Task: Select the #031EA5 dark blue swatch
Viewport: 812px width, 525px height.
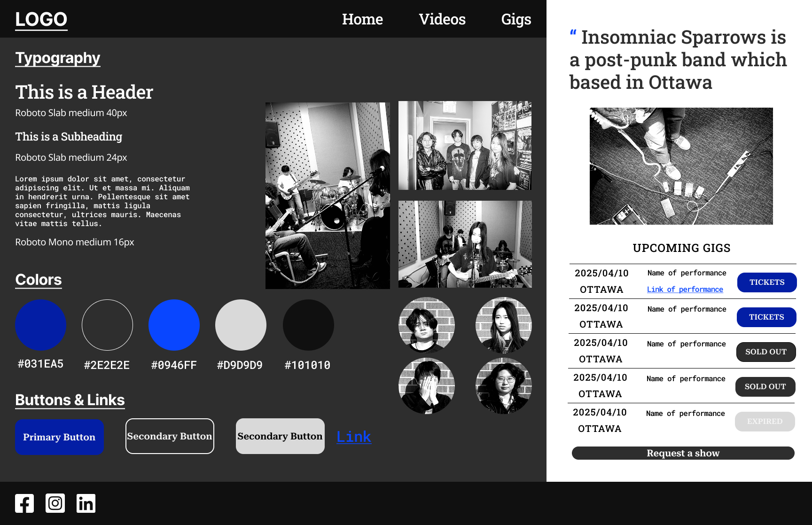Action: pyautogui.click(x=40, y=325)
